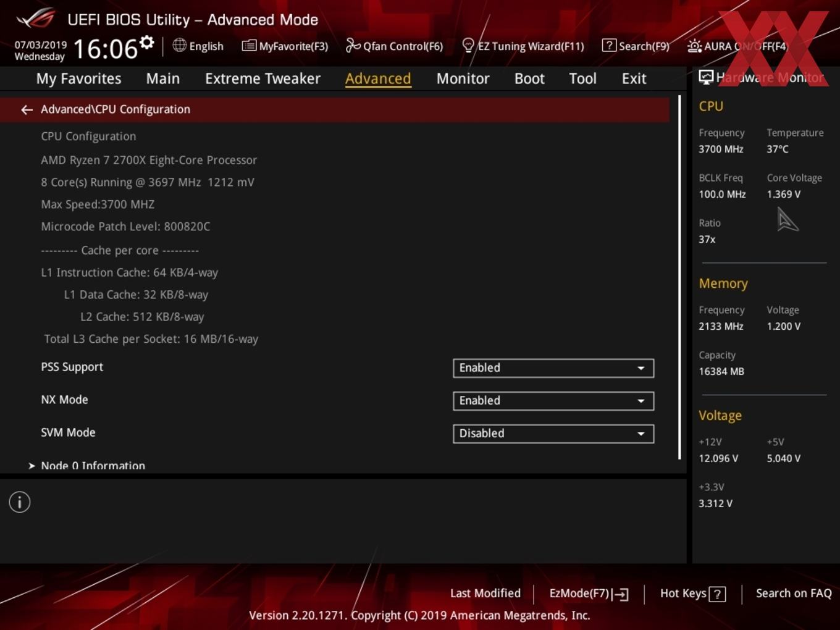Click Max Speed:3700 MHZ line
Image resolution: width=840 pixels, height=630 pixels.
[x=98, y=204]
